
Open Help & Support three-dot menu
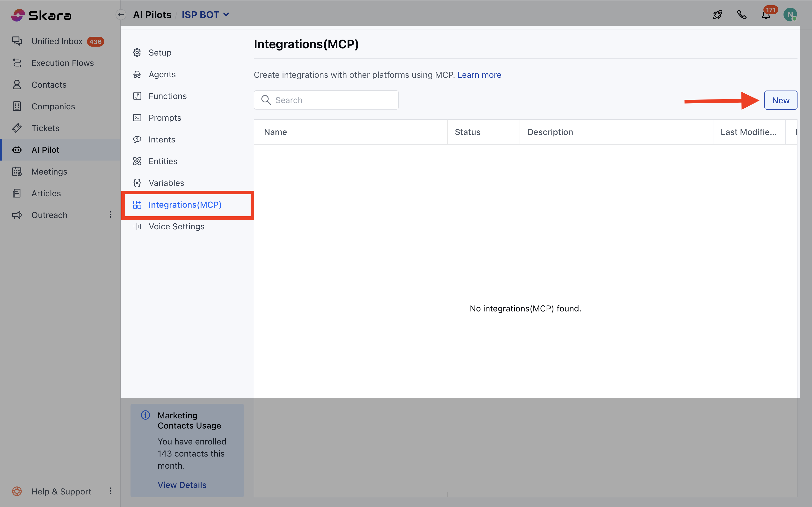[x=110, y=491]
